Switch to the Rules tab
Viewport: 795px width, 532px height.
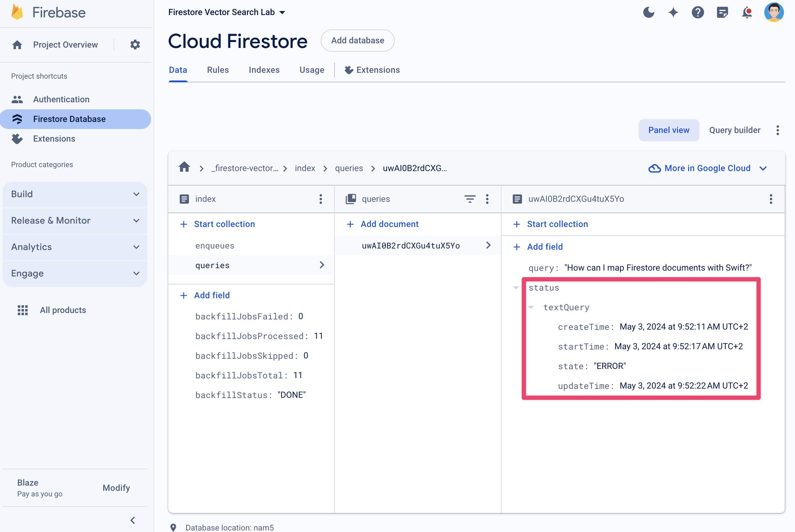217,70
